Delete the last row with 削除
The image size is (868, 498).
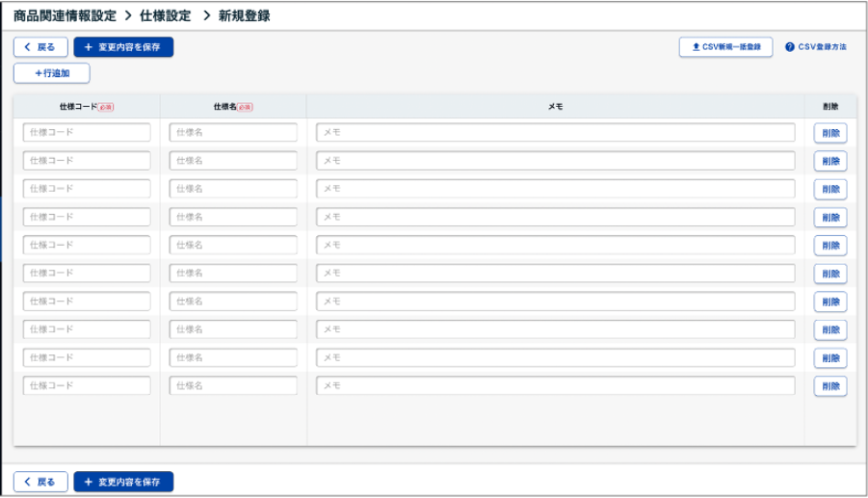[x=829, y=386]
